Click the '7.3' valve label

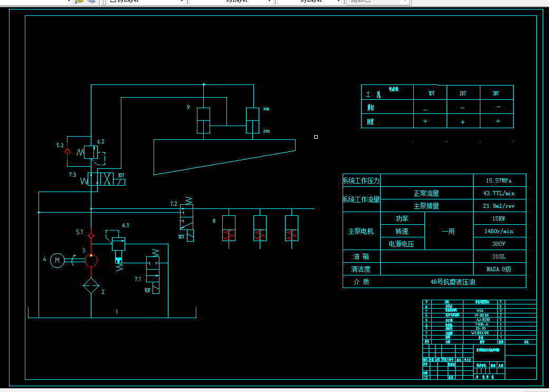(x=72, y=175)
